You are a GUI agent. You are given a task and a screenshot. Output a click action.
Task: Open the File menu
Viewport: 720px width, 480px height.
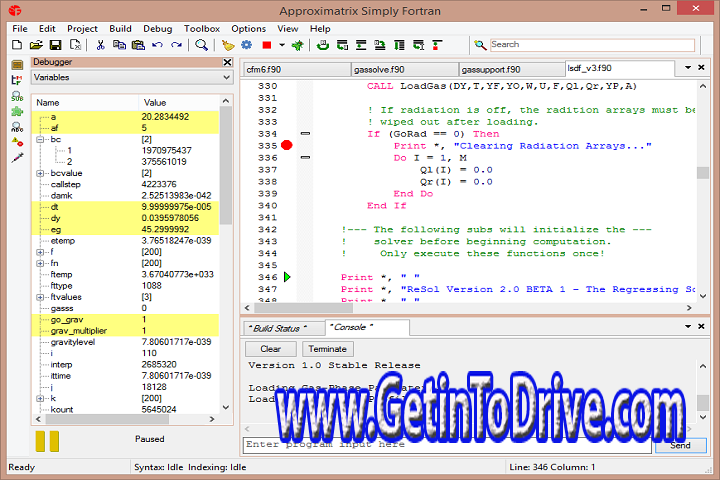[20, 28]
